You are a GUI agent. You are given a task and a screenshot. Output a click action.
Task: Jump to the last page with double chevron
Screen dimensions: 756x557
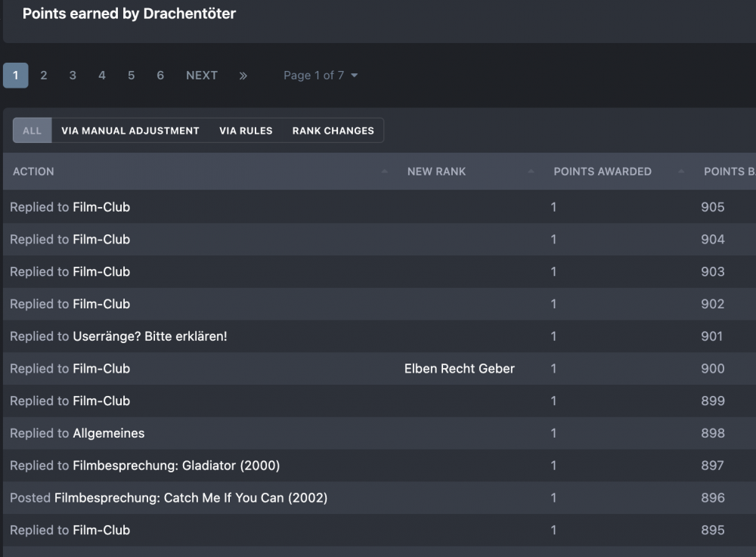point(243,76)
